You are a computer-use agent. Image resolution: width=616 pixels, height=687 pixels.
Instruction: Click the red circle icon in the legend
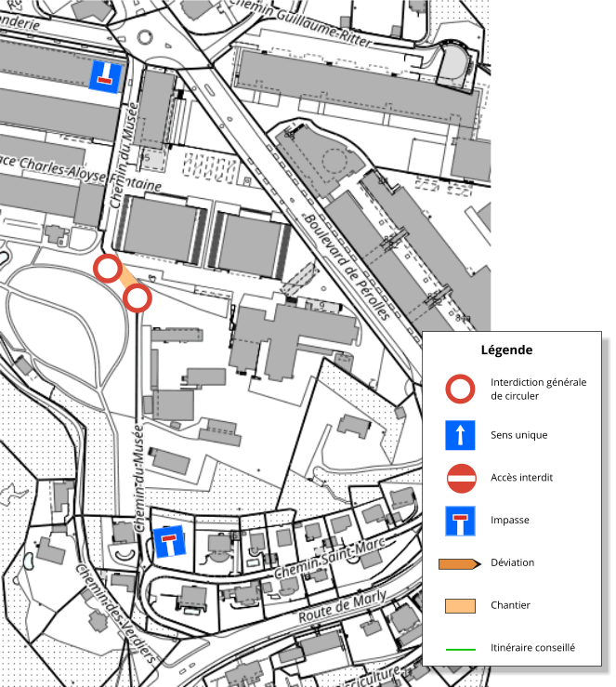tap(461, 389)
